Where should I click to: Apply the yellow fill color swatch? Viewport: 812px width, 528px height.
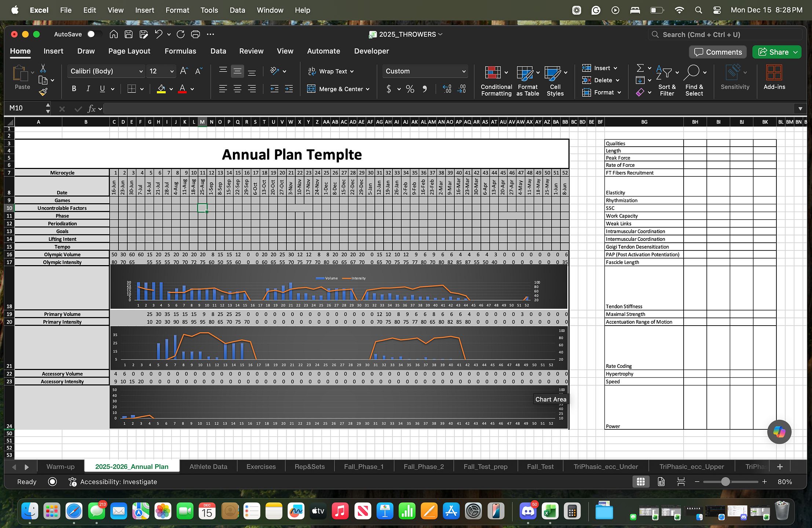[x=161, y=89]
